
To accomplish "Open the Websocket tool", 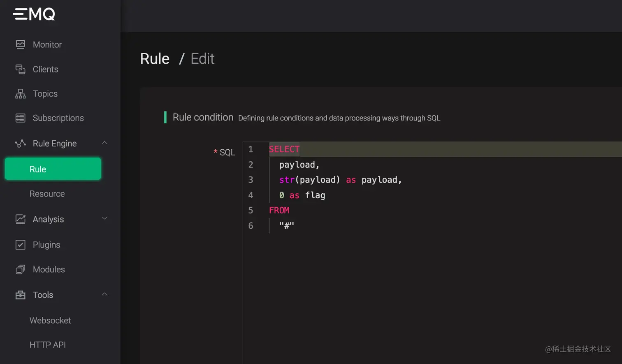I will click(x=50, y=320).
